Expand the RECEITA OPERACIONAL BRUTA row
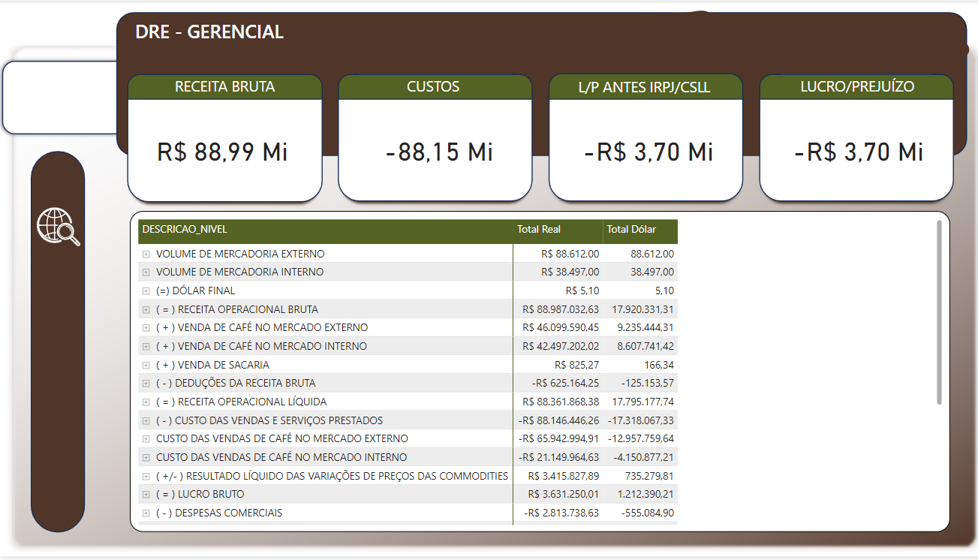This screenshot has width=978, height=560. 146,309
